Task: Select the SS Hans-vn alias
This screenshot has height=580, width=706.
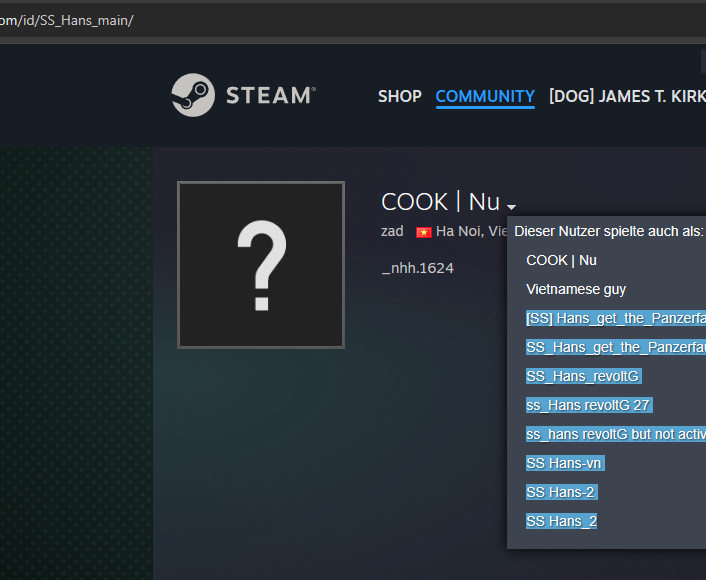Action: pyautogui.click(x=565, y=463)
